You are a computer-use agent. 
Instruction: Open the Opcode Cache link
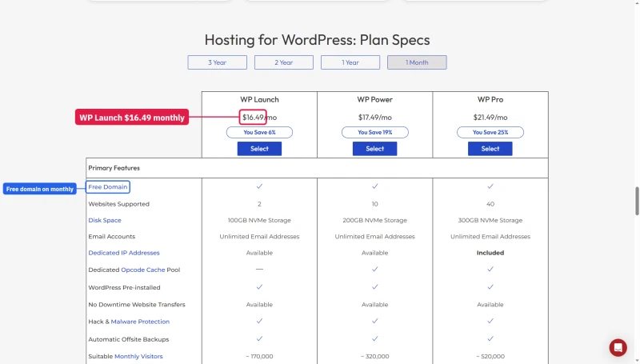pos(143,270)
